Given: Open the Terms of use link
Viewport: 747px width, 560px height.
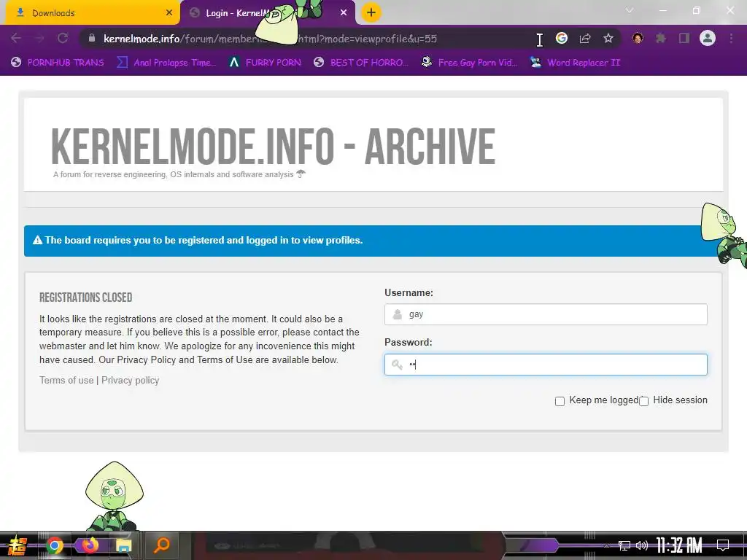Looking at the screenshot, I should point(66,380).
